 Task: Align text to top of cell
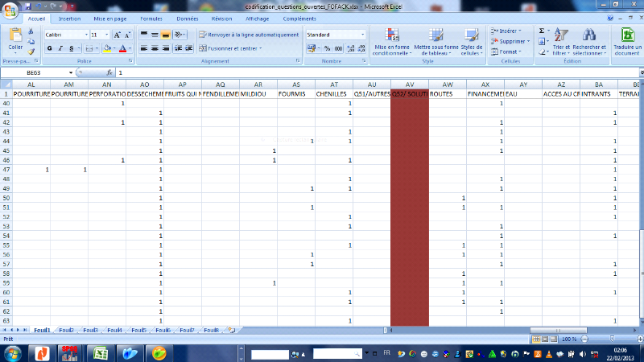coord(144,35)
